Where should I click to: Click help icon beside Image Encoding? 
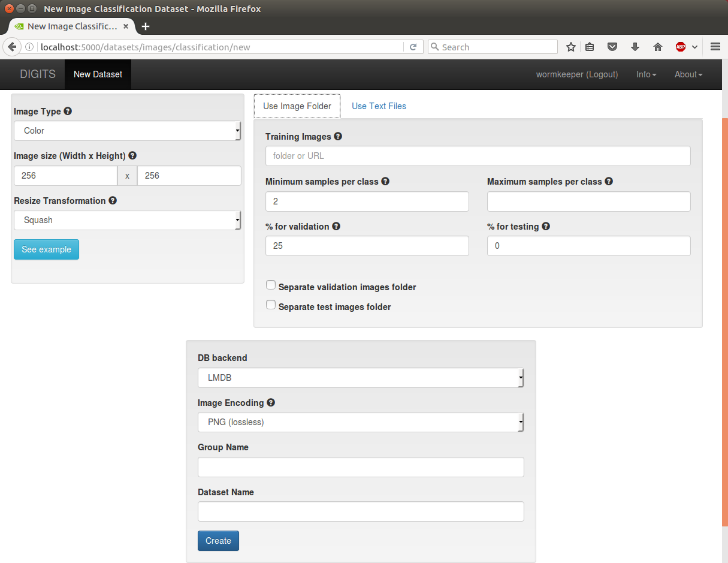(271, 402)
